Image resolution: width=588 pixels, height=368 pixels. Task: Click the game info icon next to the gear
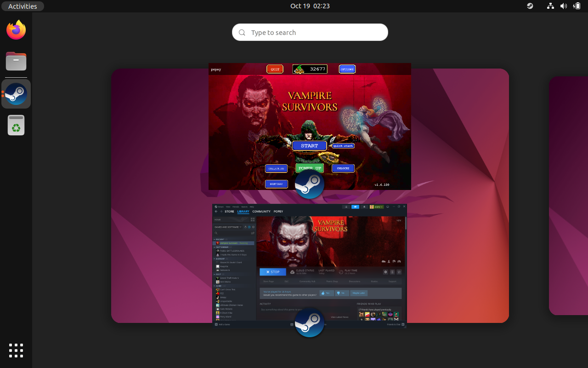coord(392,272)
